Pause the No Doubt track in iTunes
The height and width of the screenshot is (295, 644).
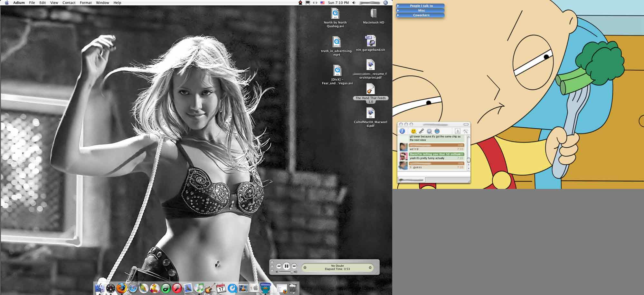pyautogui.click(x=286, y=266)
